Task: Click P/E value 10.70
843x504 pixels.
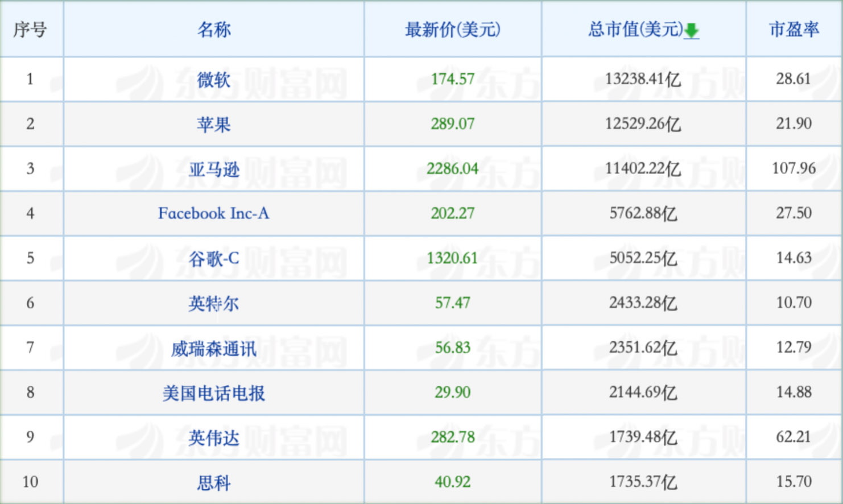Action: (x=794, y=303)
